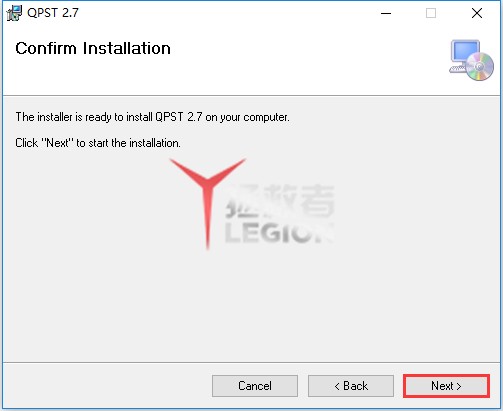This screenshot has width=503, height=411.
Task: Abort setup using the Cancel button
Action: [x=255, y=386]
